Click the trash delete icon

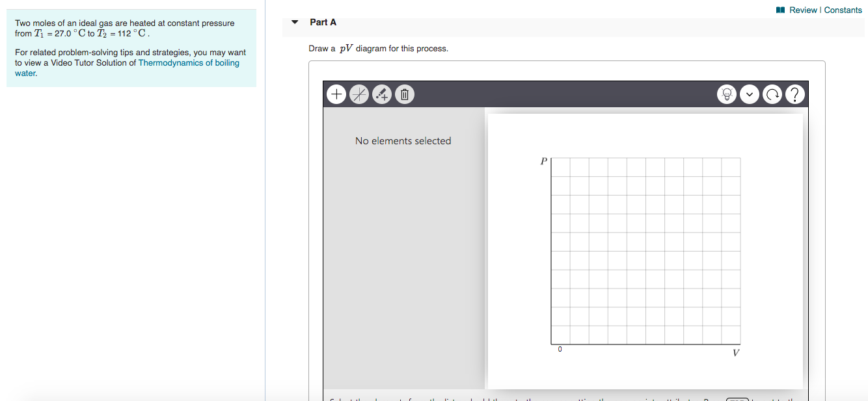404,95
